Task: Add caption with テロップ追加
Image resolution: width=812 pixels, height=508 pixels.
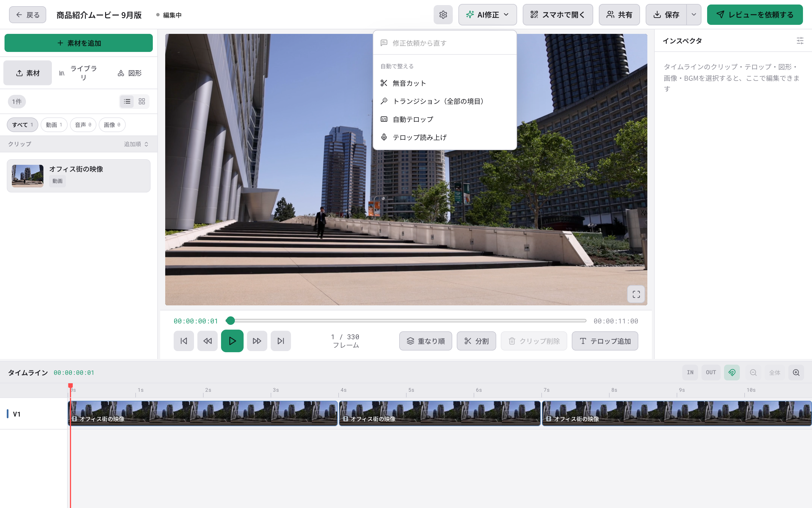Action: (x=605, y=341)
